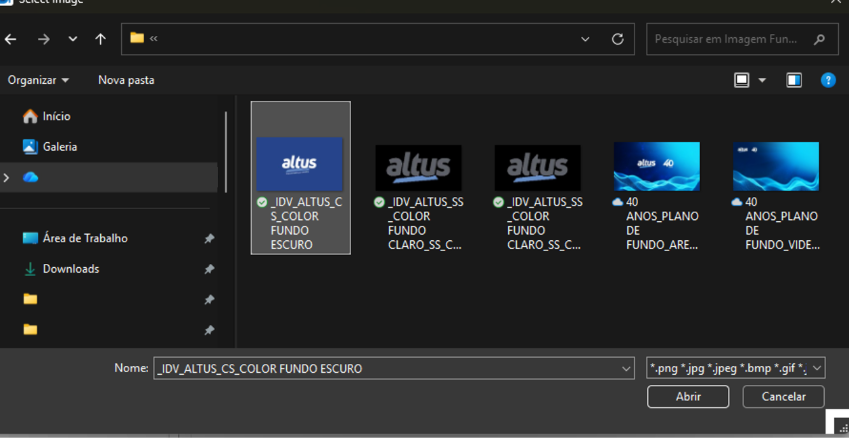Click the Downloads arrow icon
This screenshot has height=438, width=849.
[30, 269]
